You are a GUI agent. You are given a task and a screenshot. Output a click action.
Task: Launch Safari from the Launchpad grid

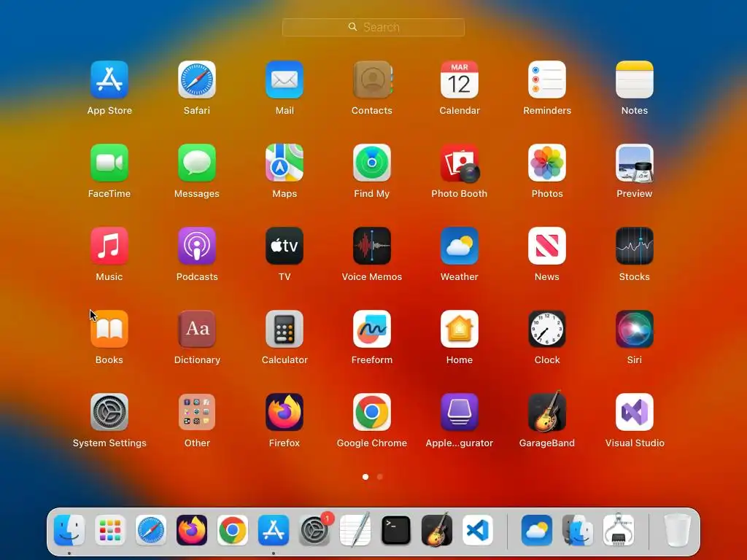(197, 79)
